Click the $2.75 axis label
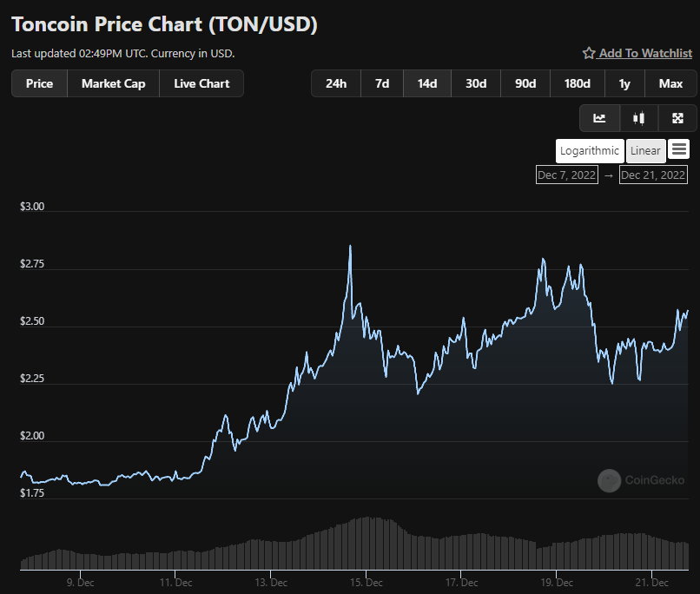 click(32, 264)
